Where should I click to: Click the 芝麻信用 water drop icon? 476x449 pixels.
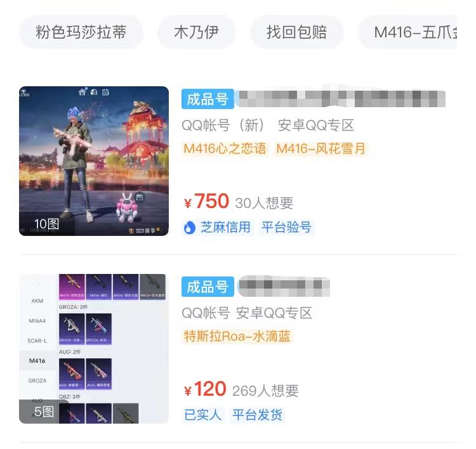[x=189, y=228]
